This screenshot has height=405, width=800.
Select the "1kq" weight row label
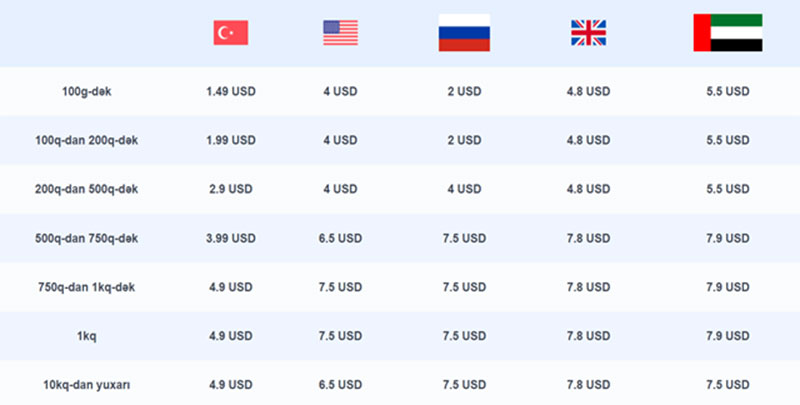tap(86, 336)
